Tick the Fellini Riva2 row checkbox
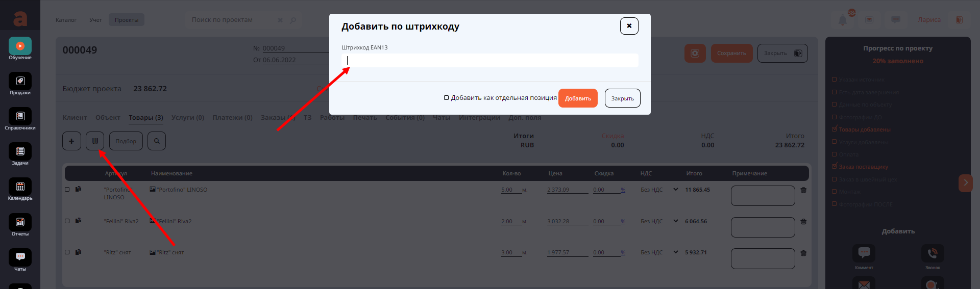Viewport: 980px width, 289px height. click(x=67, y=221)
